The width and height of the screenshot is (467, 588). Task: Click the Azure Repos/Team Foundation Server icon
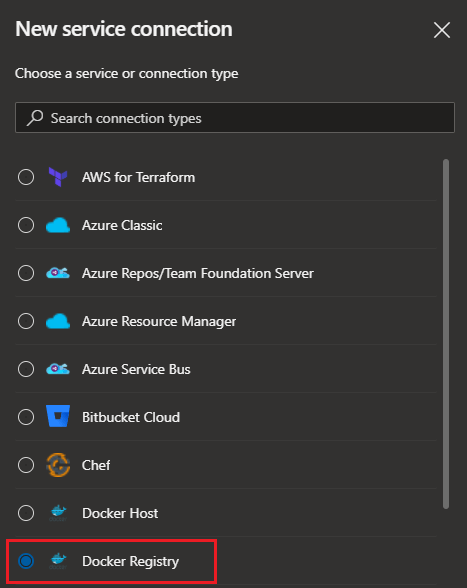click(x=58, y=273)
